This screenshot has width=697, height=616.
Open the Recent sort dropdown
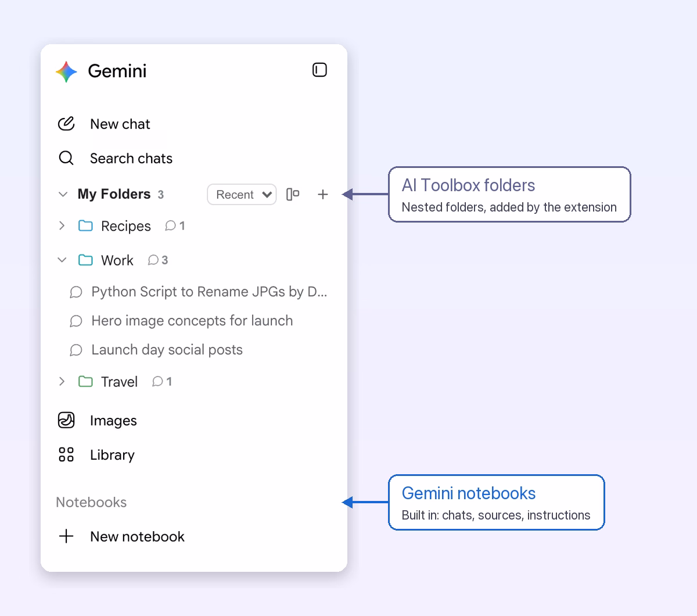pos(242,195)
